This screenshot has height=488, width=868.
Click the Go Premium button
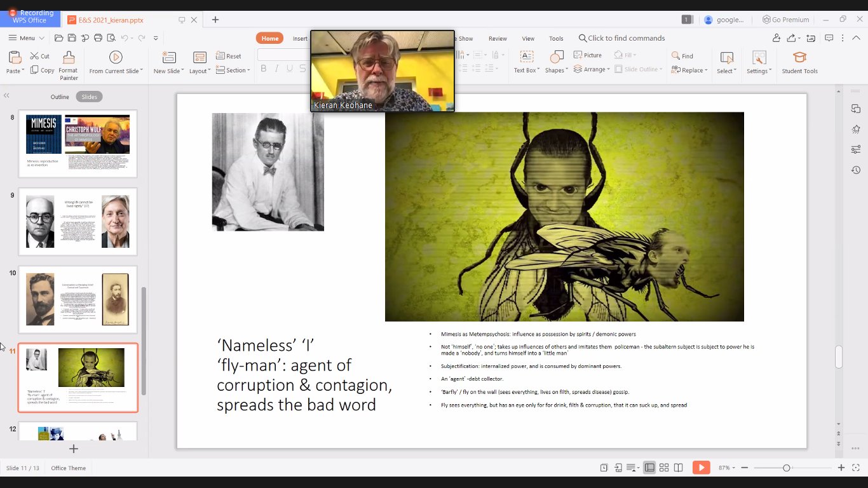pos(785,20)
